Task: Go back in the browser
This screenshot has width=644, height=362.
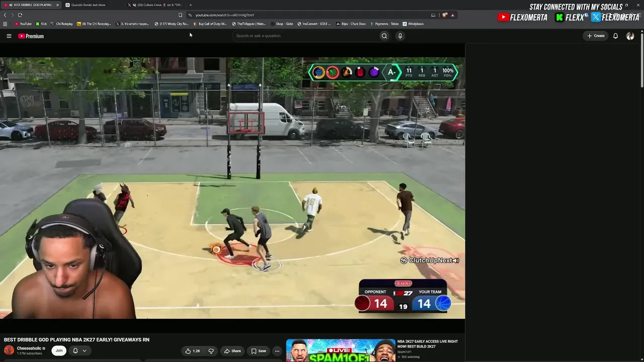Action: pos(5,15)
